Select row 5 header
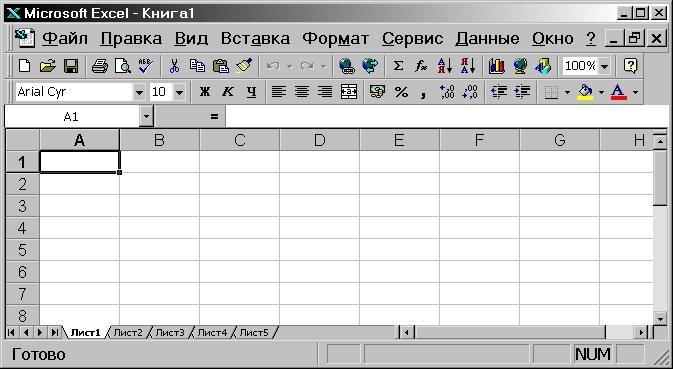 pyautogui.click(x=22, y=250)
